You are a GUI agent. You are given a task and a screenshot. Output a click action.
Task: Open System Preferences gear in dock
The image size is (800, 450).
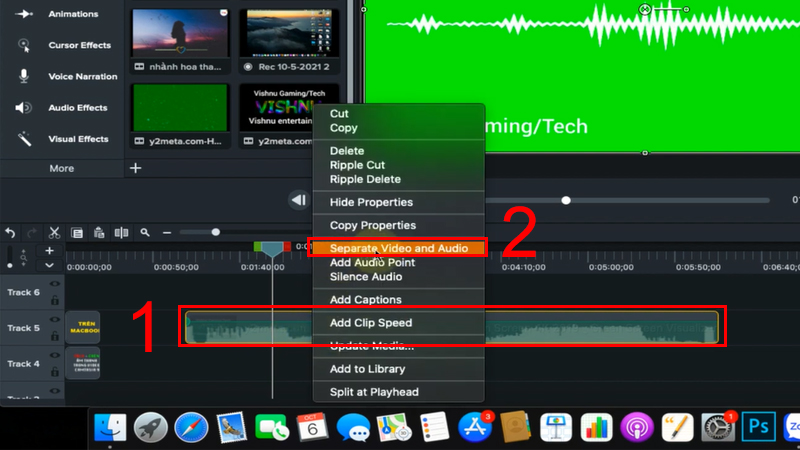coord(717,427)
